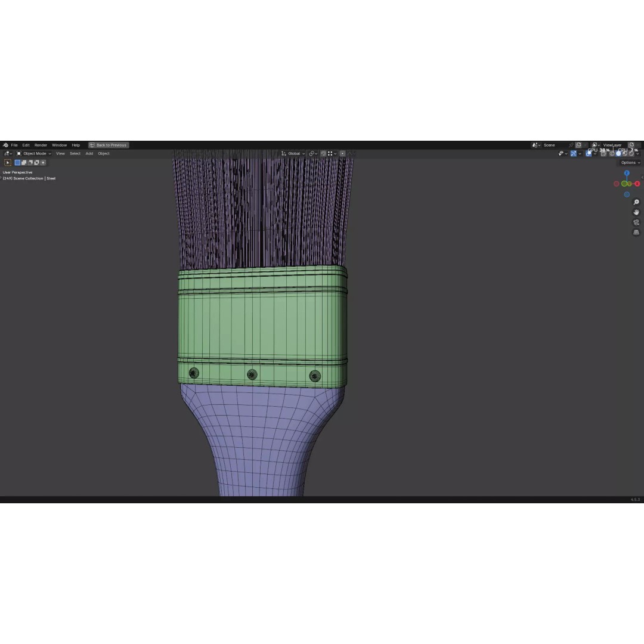Toggle the Show Overlays button
Image resolution: width=644 pixels, height=644 pixels.
coord(589,154)
